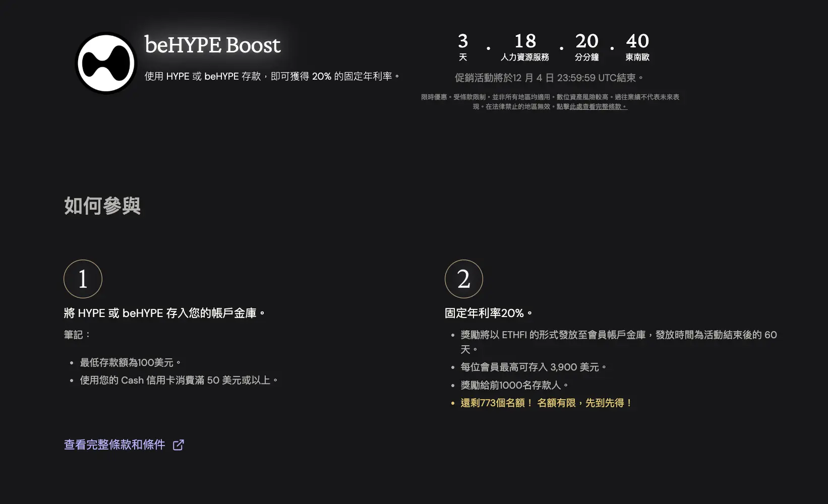828x504 pixels.
Task: Click the promotion end date text
Action: tap(549, 78)
